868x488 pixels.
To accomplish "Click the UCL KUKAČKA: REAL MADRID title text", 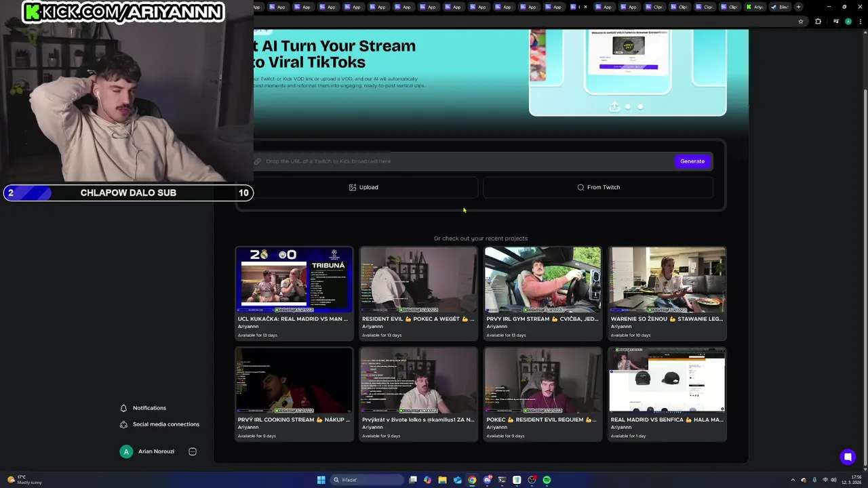I will [292, 319].
